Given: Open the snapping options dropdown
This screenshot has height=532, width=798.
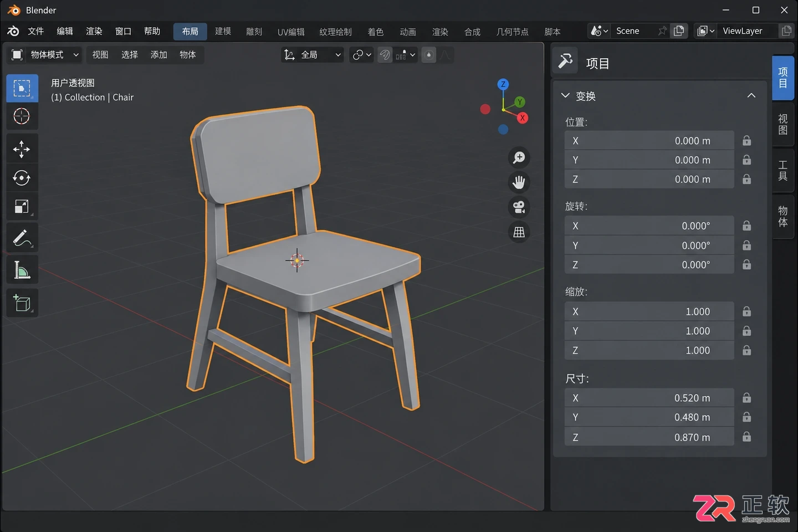Looking at the screenshot, I should coord(406,55).
